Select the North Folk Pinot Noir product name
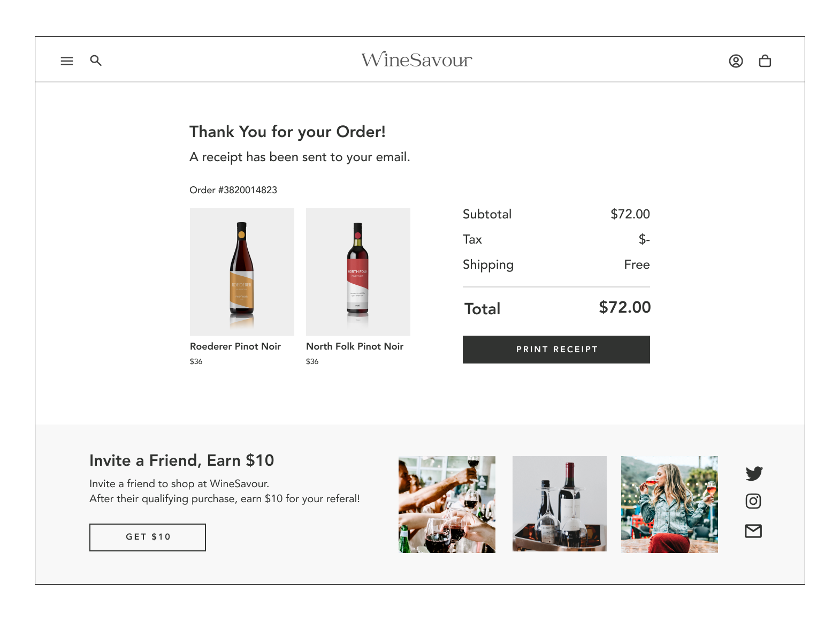Image resolution: width=840 pixels, height=621 pixels. click(x=355, y=346)
